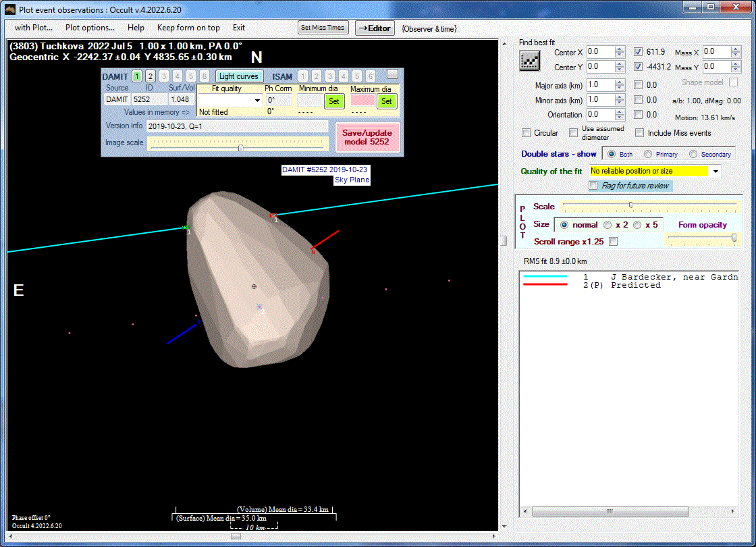Open the Plot options menu
The height and width of the screenshot is (547, 756).
point(90,28)
